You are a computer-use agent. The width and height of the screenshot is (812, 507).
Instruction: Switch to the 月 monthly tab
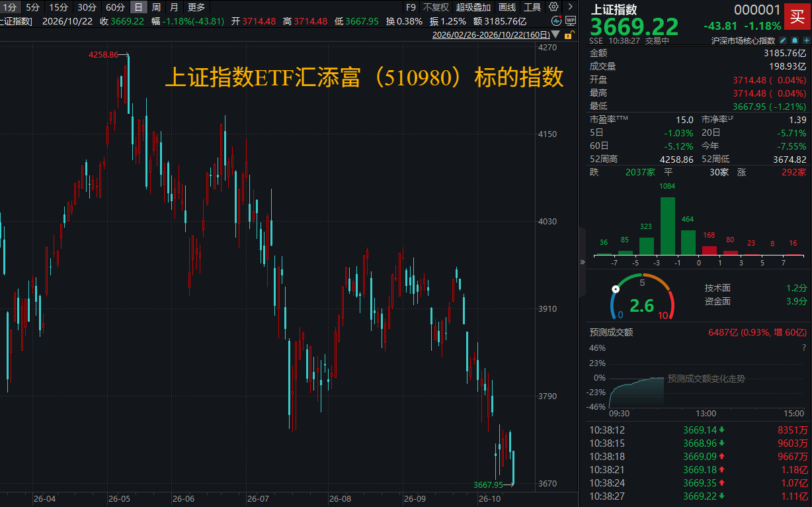(x=174, y=7)
